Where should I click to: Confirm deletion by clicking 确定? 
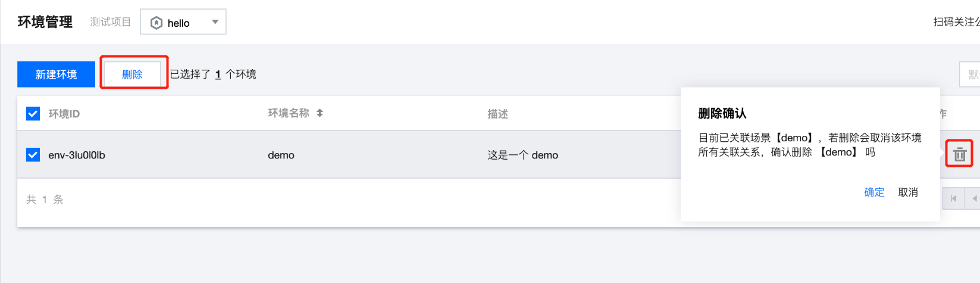pos(873,192)
